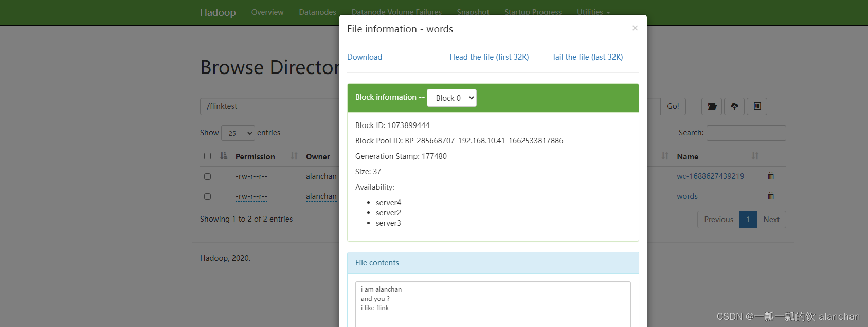Open the Datanodes page
The width and height of the screenshot is (868, 327).
317,12
